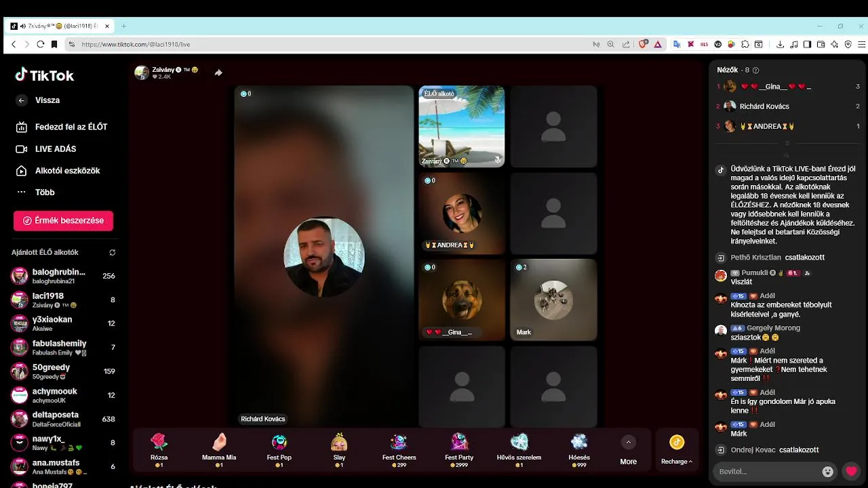The width and height of the screenshot is (868, 488).
Task: Open the emoji picker in chat
Action: coord(827,471)
